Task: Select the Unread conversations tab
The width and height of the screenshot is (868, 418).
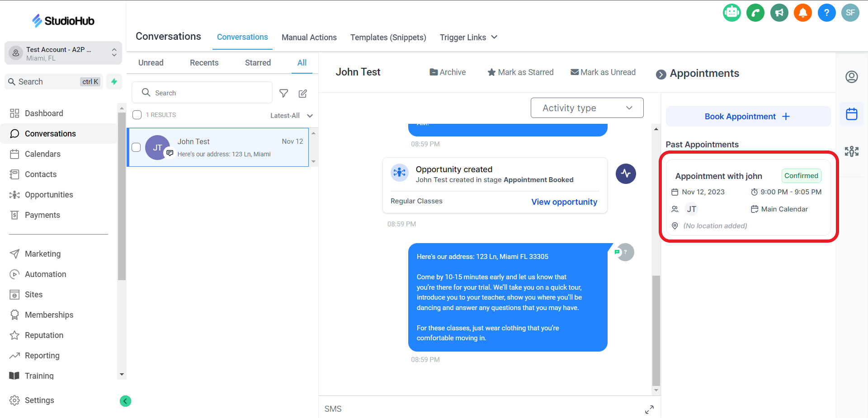Action: click(151, 63)
